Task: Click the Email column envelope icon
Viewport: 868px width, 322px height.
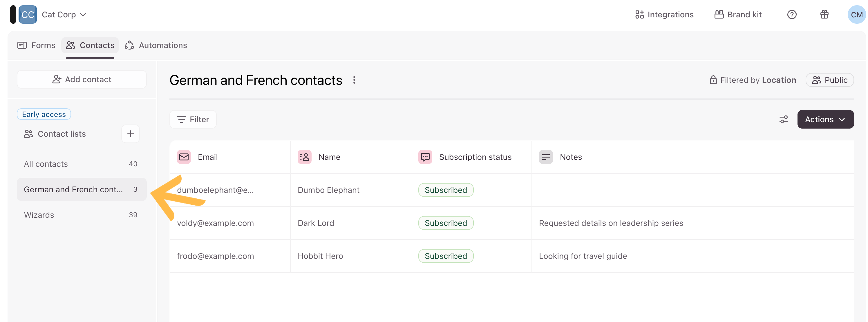Action: 184,157
